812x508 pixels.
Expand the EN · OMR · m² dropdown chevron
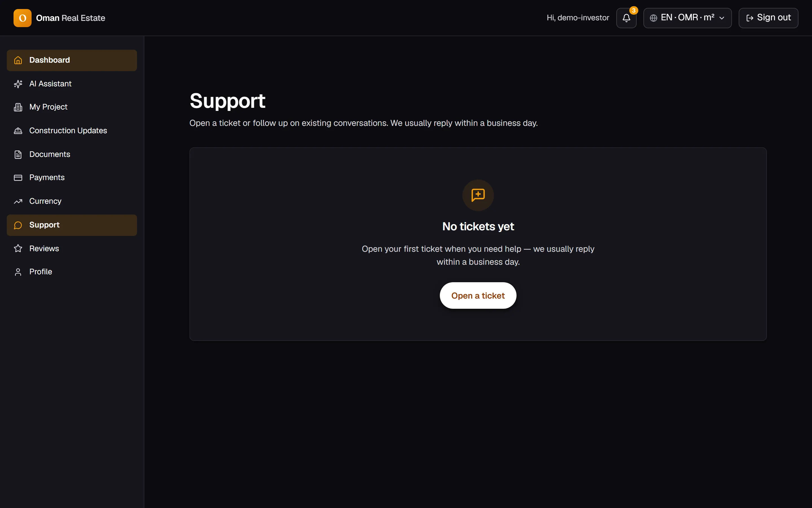[722, 18]
